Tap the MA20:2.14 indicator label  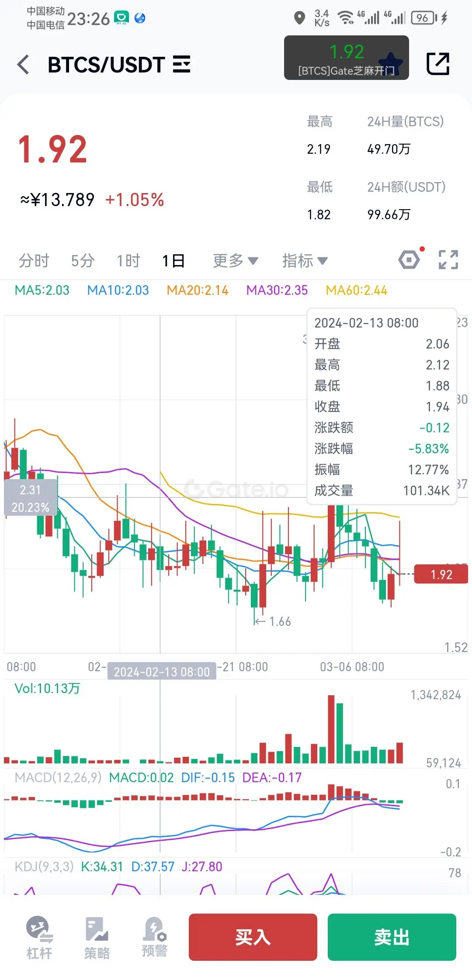[198, 290]
